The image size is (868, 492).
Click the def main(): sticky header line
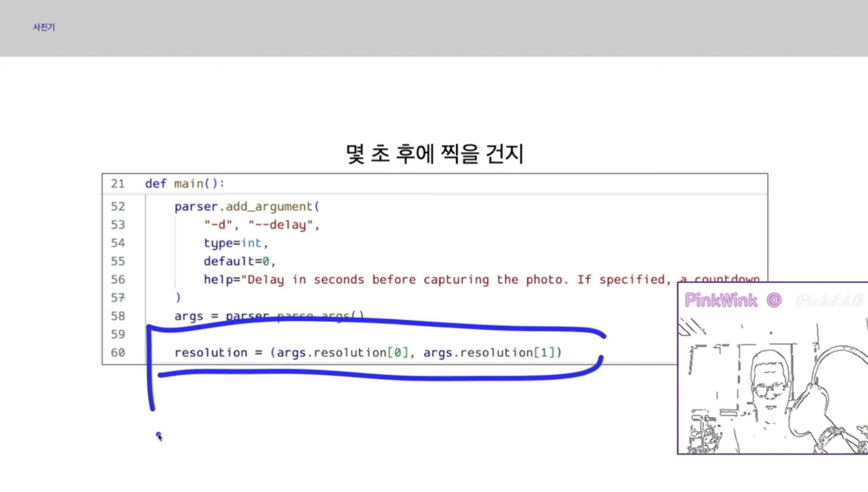(185, 184)
